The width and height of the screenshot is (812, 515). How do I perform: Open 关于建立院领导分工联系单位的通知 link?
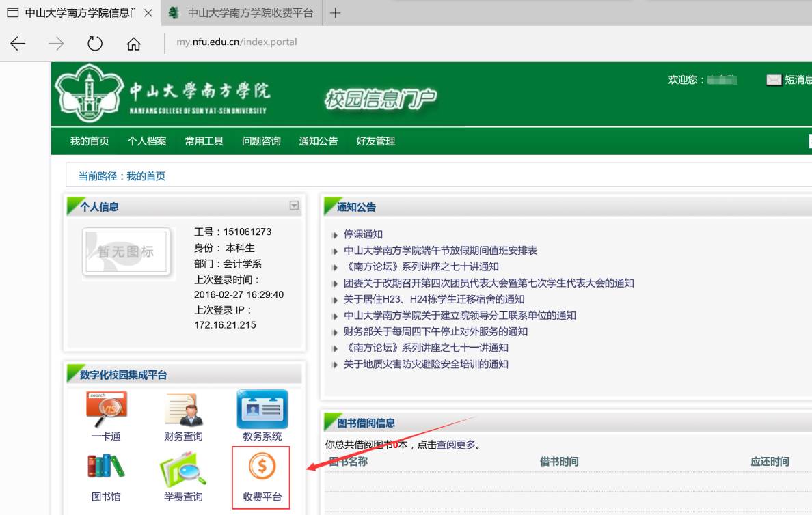tap(460, 315)
